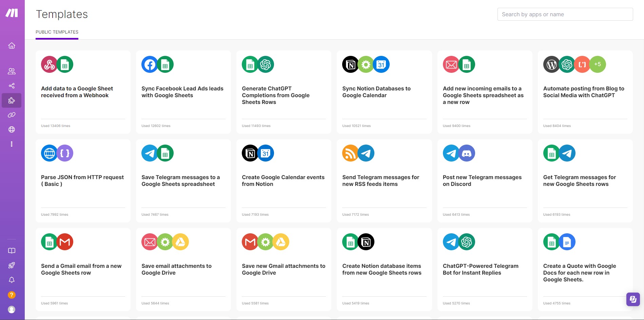Open 'Parse JSON from HTTP request (Basic)' template
Viewport: 644px width, 320px height.
coord(82,180)
